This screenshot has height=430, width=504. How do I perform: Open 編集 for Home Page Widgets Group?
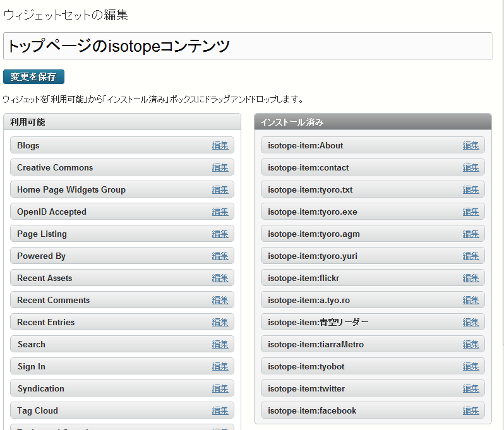coord(220,189)
